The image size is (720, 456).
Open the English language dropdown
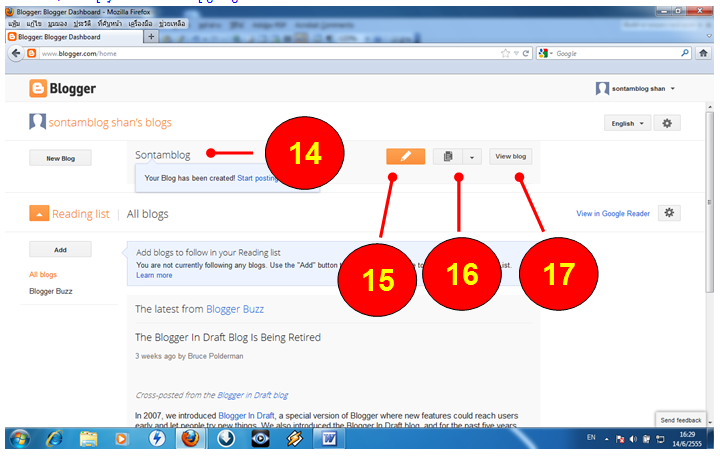[627, 123]
